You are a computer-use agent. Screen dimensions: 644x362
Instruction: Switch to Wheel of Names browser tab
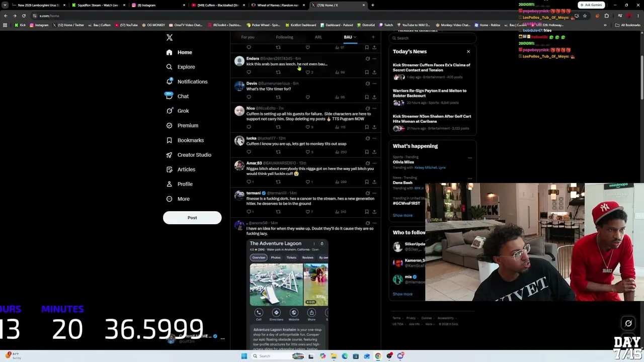pos(278,5)
